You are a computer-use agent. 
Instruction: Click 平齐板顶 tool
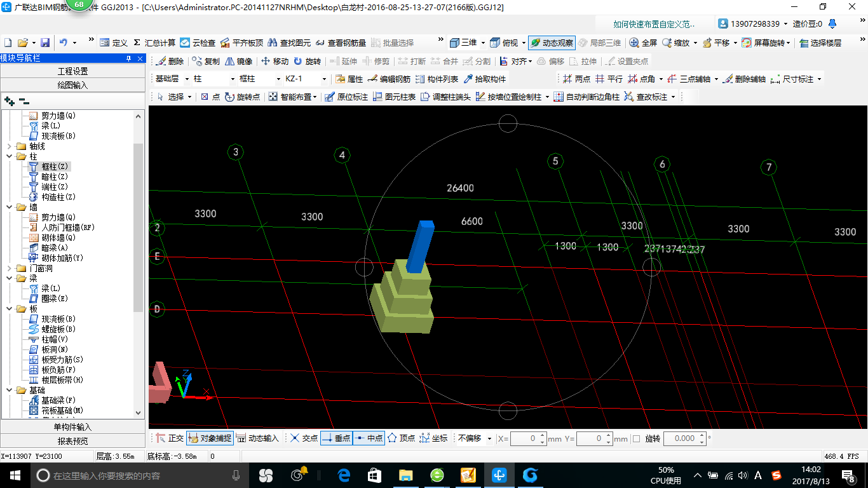(x=241, y=43)
